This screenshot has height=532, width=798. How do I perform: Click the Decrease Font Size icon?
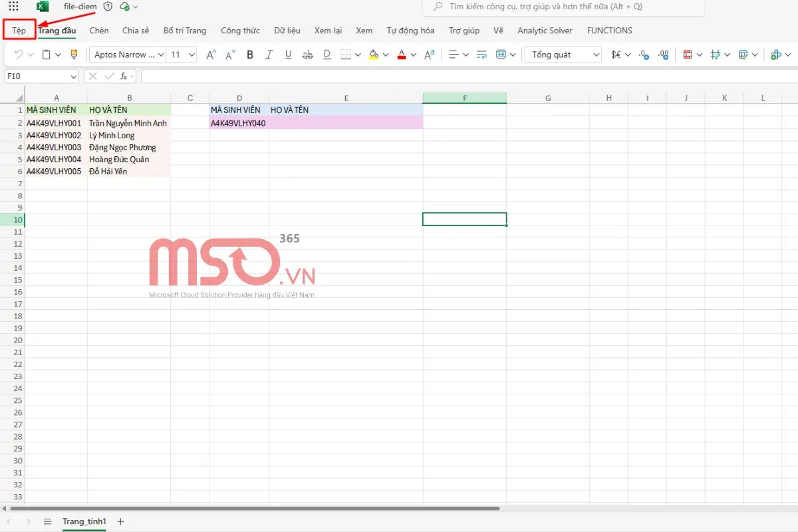[230, 55]
